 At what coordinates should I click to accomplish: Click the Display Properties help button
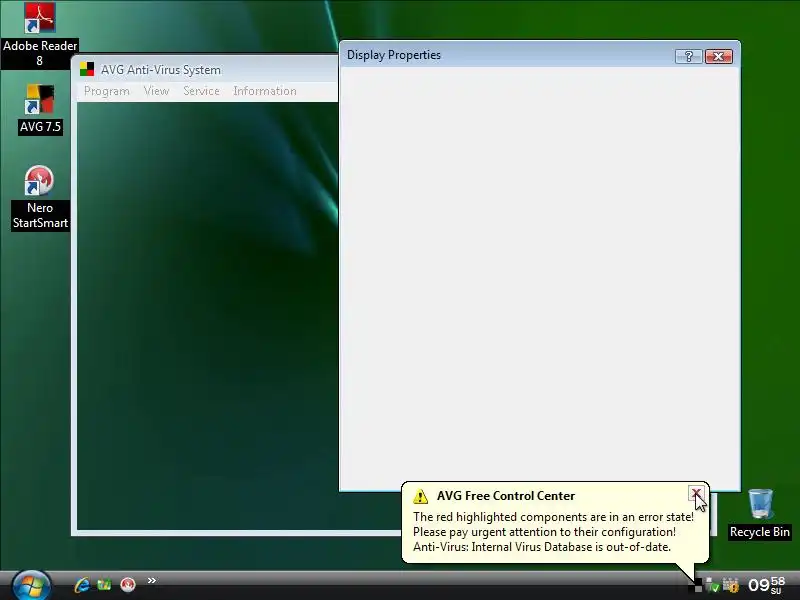[x=688, y=56]
